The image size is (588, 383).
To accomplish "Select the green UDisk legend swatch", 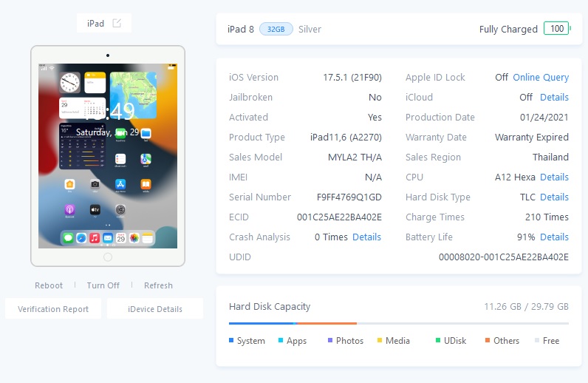I will [437, 340].
